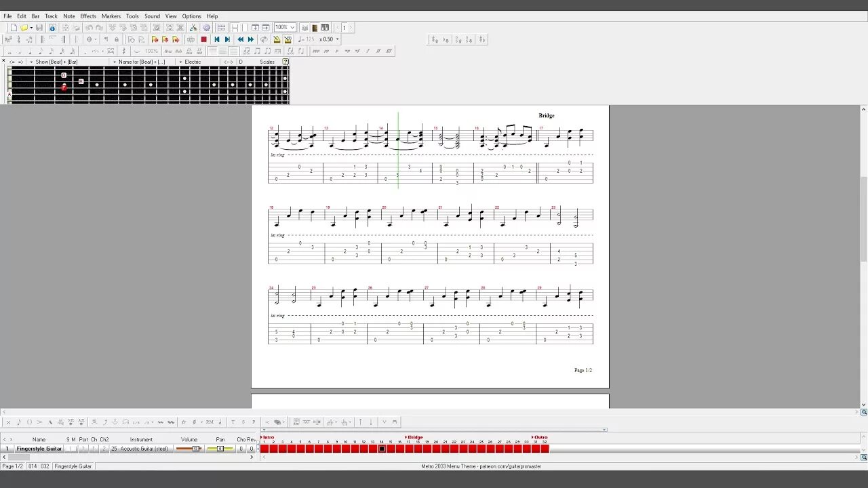Open a file using the folder icon
The image size is (868, 488).
pos(24,28)
